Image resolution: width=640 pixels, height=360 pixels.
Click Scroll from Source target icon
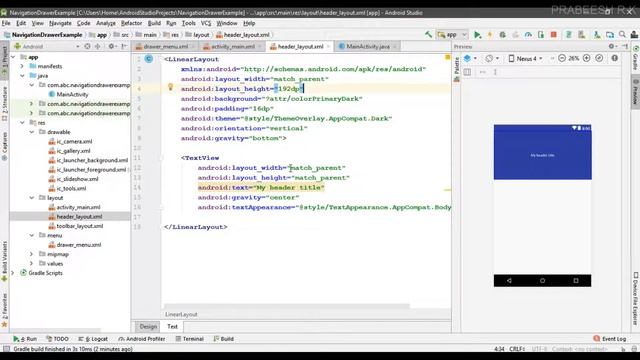87,47
